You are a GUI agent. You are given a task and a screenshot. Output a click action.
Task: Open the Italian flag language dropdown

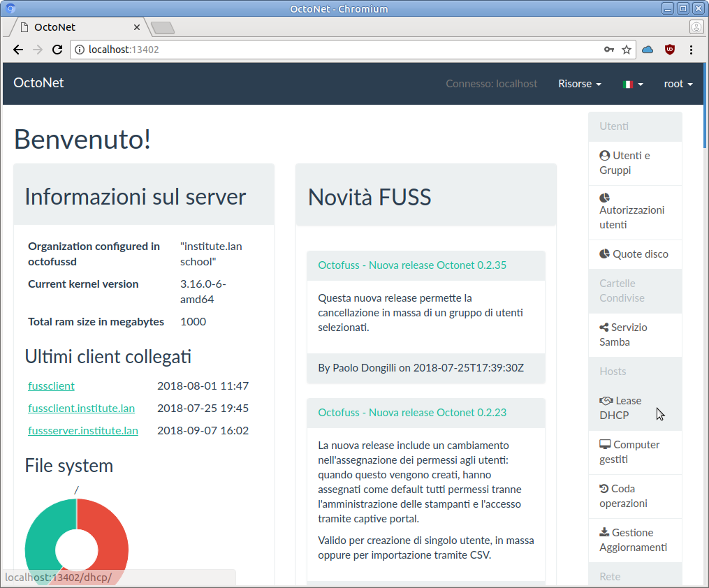pos(633,84)
